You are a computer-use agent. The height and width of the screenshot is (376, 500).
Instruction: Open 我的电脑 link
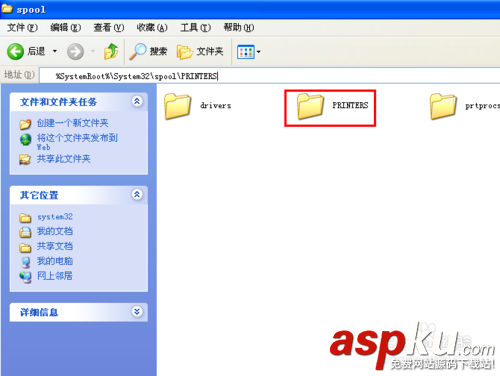[x=55, y=261]
